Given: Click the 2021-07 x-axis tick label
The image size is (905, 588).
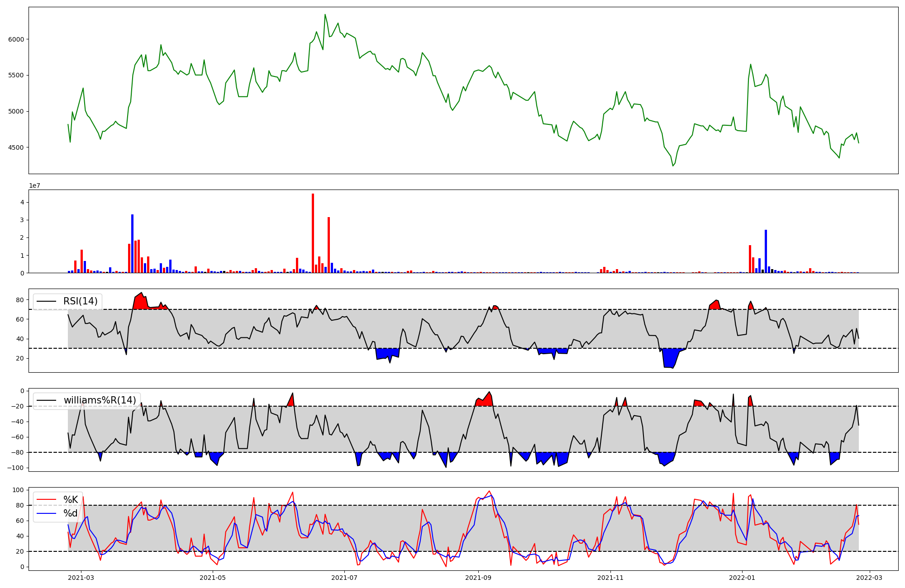Looking at the screenshot, I should [x=344, y=578].
